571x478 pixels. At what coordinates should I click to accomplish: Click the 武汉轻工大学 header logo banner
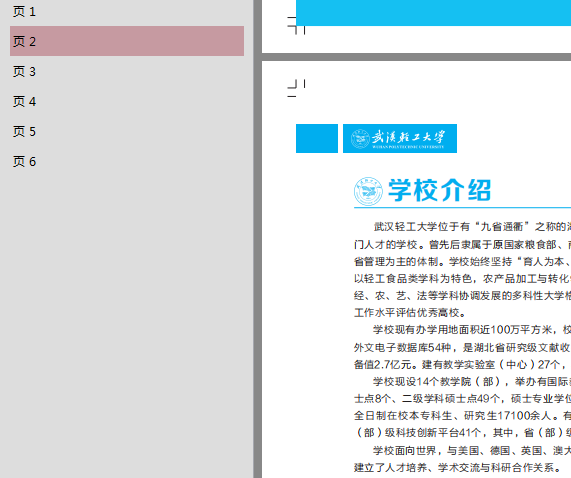(x=400, y=138)
